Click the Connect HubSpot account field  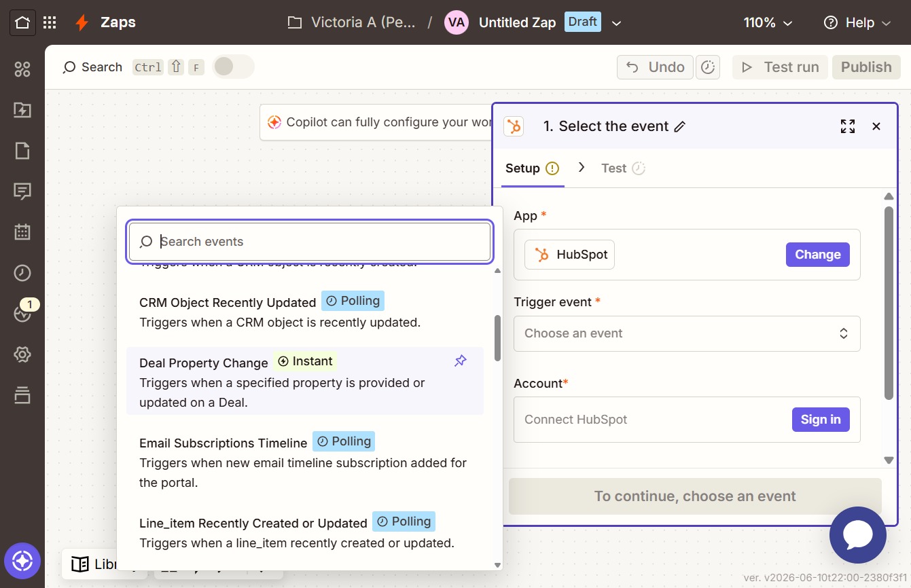[x=687, y=420]
